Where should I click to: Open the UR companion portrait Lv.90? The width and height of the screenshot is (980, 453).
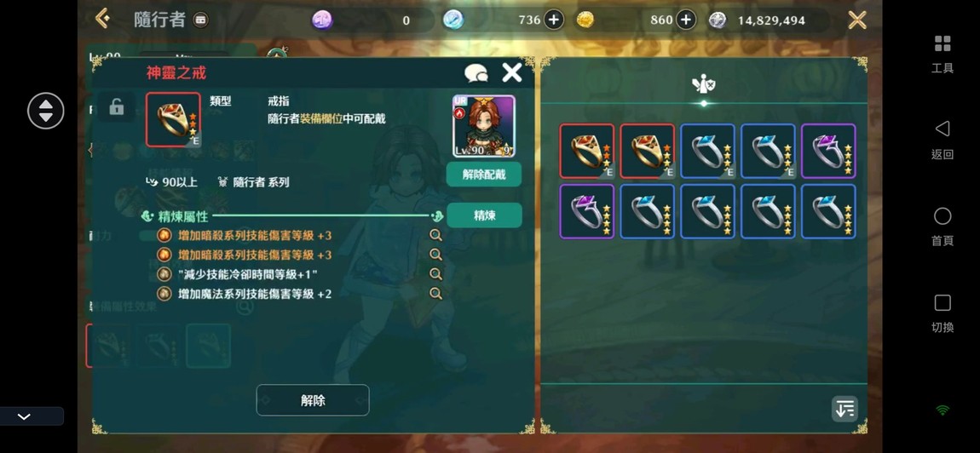tap(484, 126)
